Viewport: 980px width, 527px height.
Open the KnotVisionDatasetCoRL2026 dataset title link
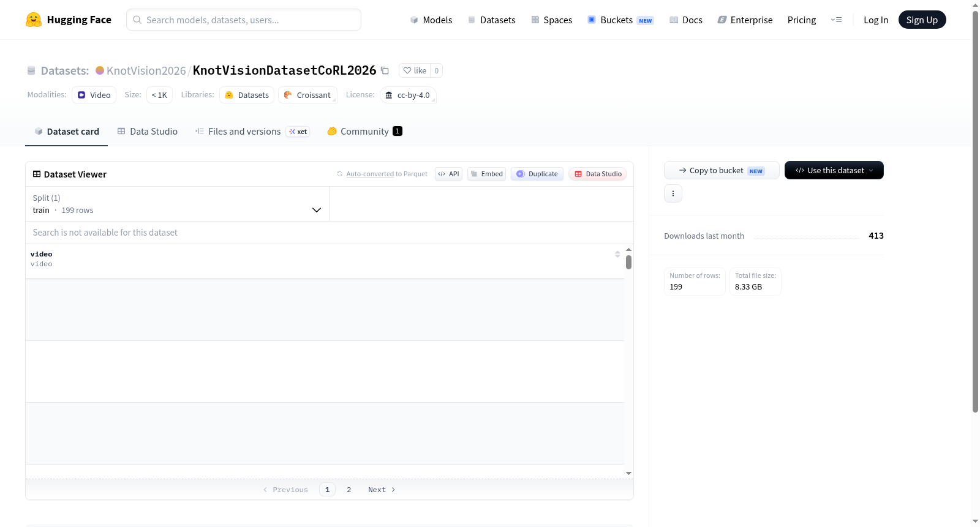284,70
